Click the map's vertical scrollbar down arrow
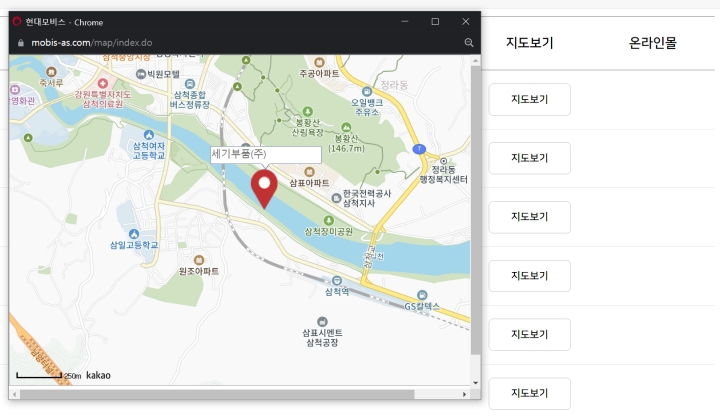The width and height of the screenshot is (720, 416). click(475, 382)
